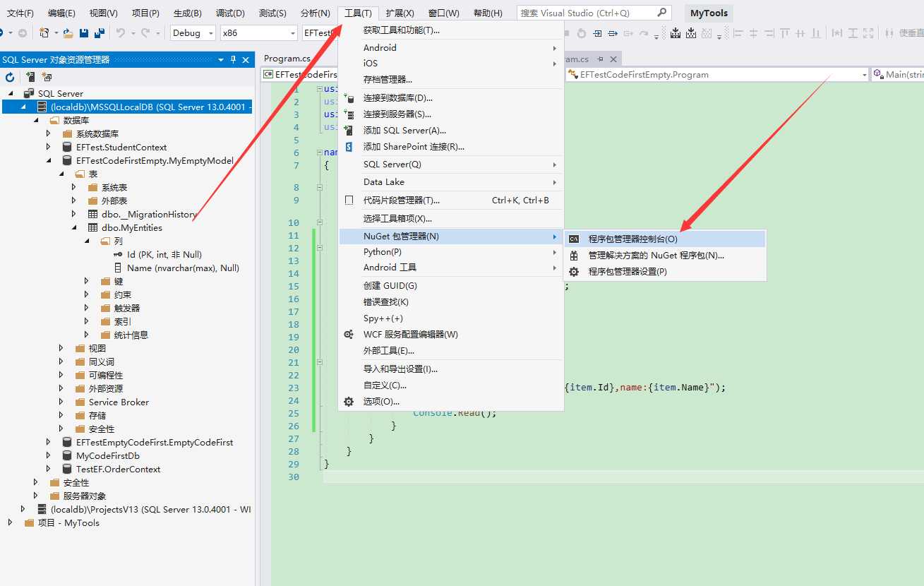Open the explorer panel window position dropdown arrow
924x586 pixels.
tap(221, 60)
